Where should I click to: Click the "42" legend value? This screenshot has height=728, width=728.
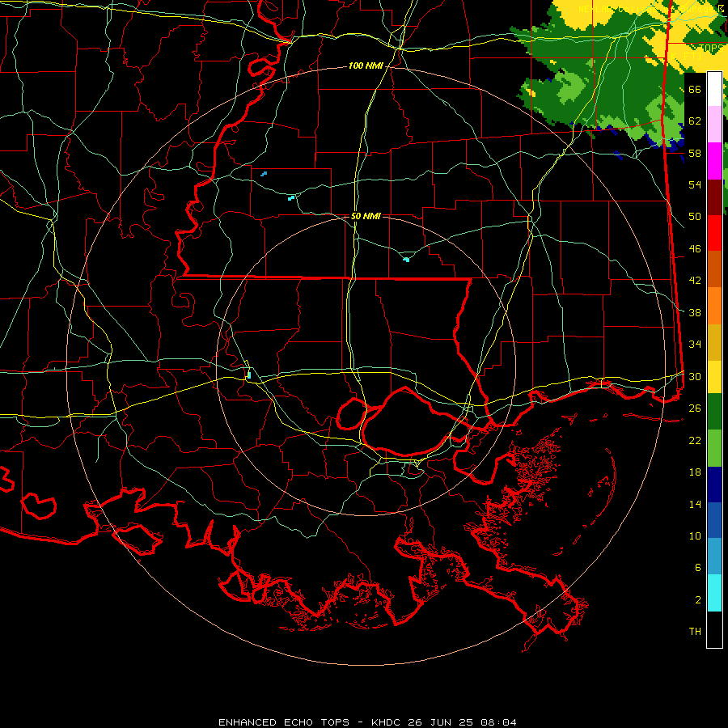click(695, 281)
